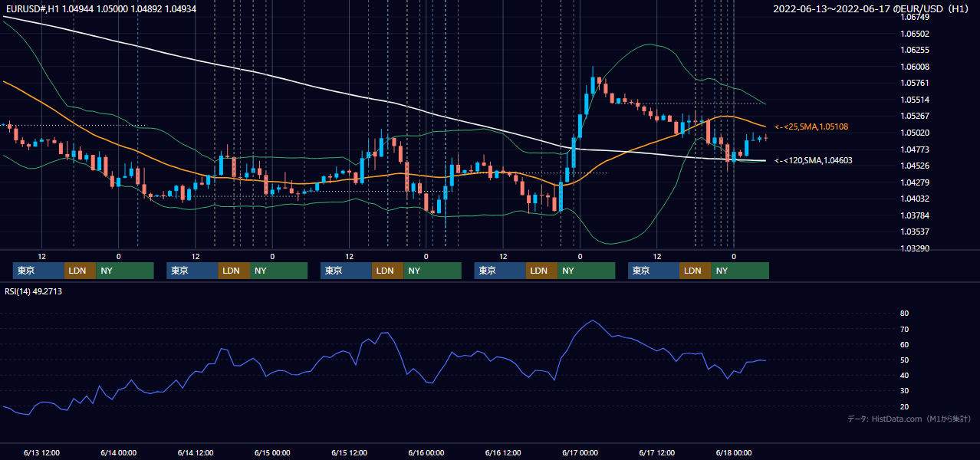Click the 1.05020 price axis value

[x=915, y=133]
